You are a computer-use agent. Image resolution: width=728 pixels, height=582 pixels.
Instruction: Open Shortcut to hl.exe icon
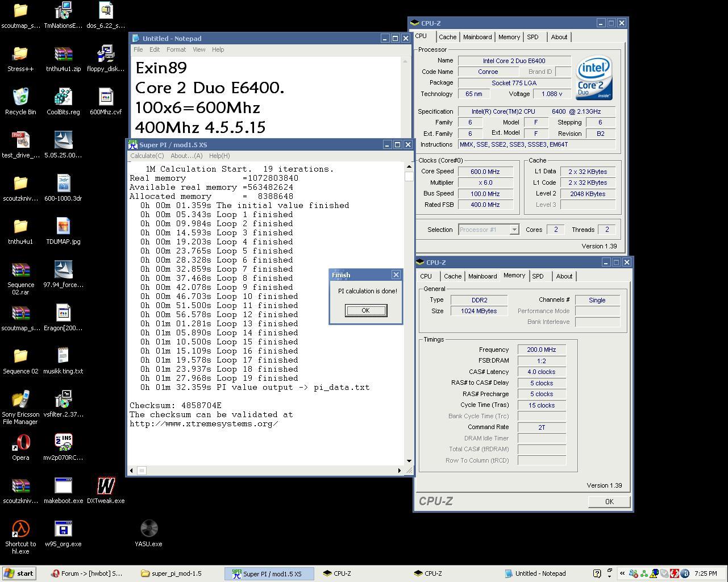click(x=20, y=537)
